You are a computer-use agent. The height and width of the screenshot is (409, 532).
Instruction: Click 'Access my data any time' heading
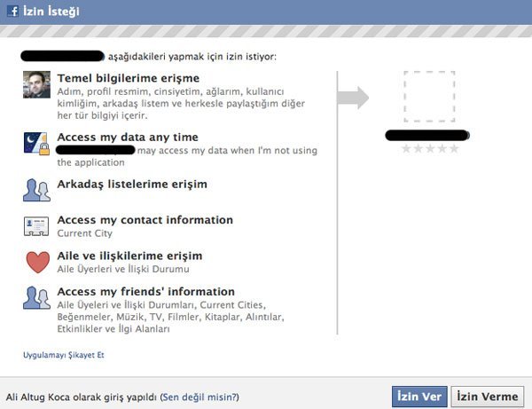[128, 138]
